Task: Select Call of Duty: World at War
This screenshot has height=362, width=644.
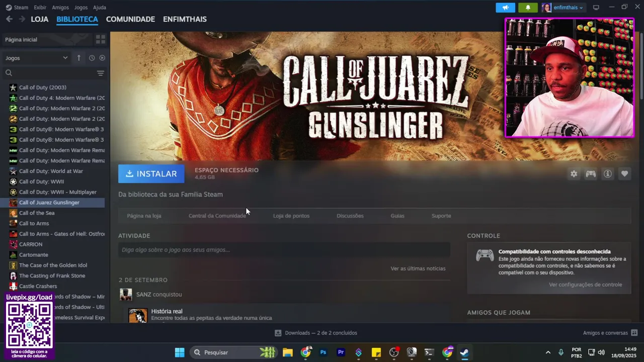Action: [53, 171]
